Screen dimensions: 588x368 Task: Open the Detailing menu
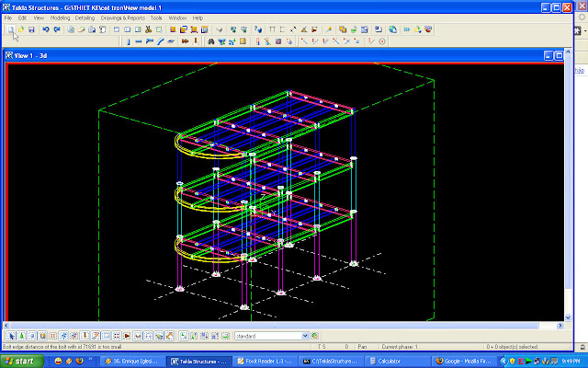pos(85,17)
